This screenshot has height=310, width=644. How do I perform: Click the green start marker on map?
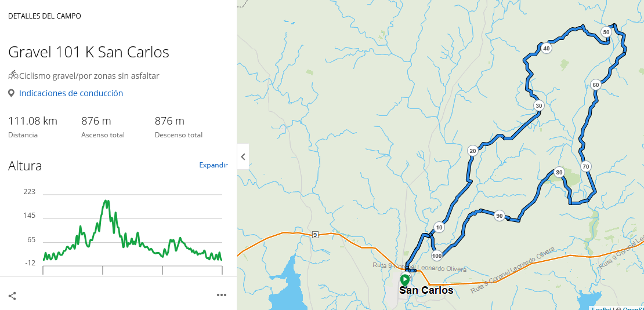[405, 280]
